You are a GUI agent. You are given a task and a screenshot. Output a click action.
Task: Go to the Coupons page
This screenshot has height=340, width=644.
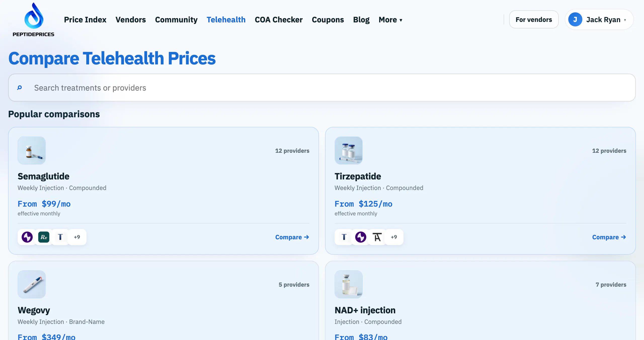pos(328,20)
